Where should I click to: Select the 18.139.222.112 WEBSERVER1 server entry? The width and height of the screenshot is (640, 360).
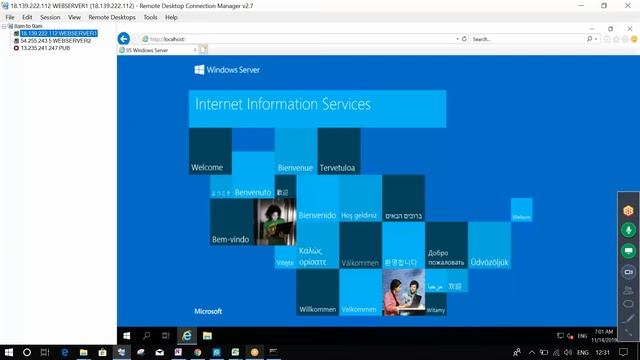coord(59,33)
